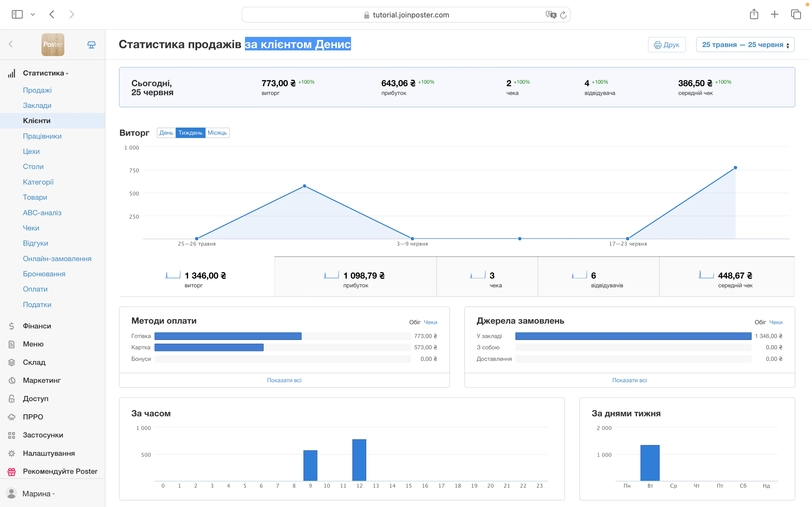Click the Safari share icon
This screenshot has width=812, height=507.
pyautogui.click(x=754, y=14)
